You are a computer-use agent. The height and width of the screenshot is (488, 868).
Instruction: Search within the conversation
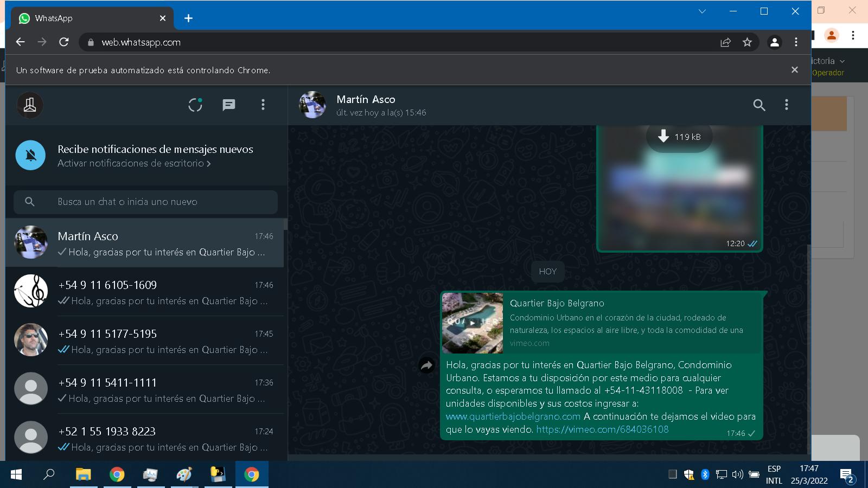759,105
